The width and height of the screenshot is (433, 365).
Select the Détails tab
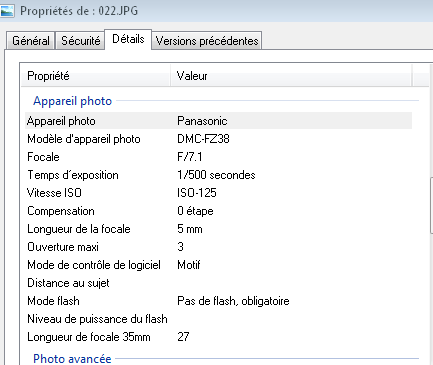click(128, 39)
